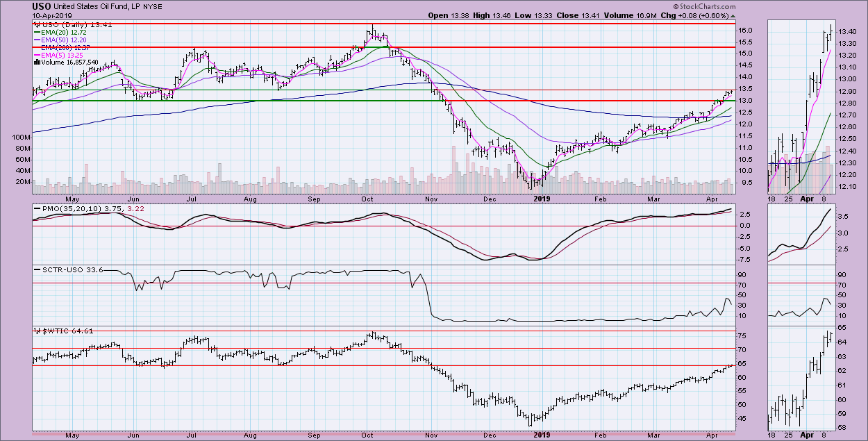Click the price-bar icon beside USO (Daily)
The height and width of the screenshot is (441, 868).
click(x=35, y=25)
